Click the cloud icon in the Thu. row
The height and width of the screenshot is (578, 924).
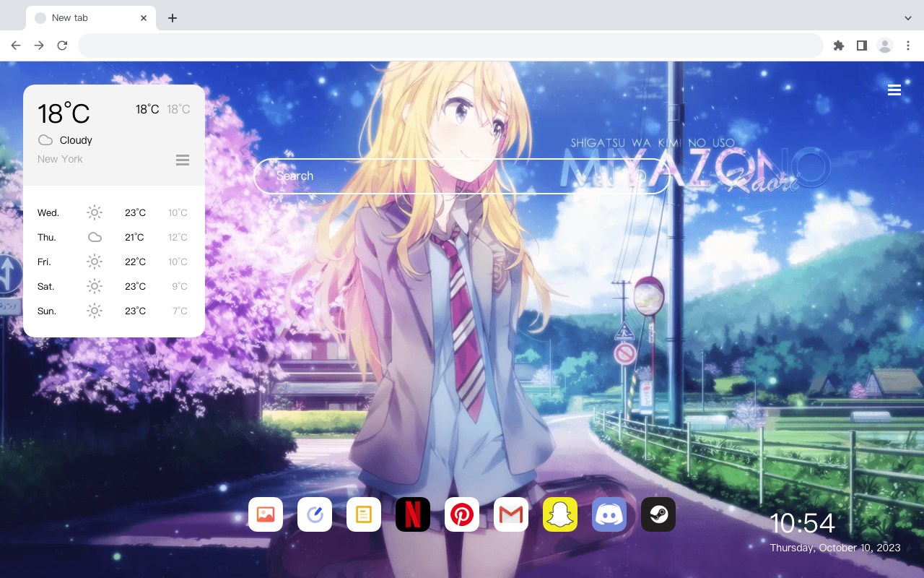[95, 237]
